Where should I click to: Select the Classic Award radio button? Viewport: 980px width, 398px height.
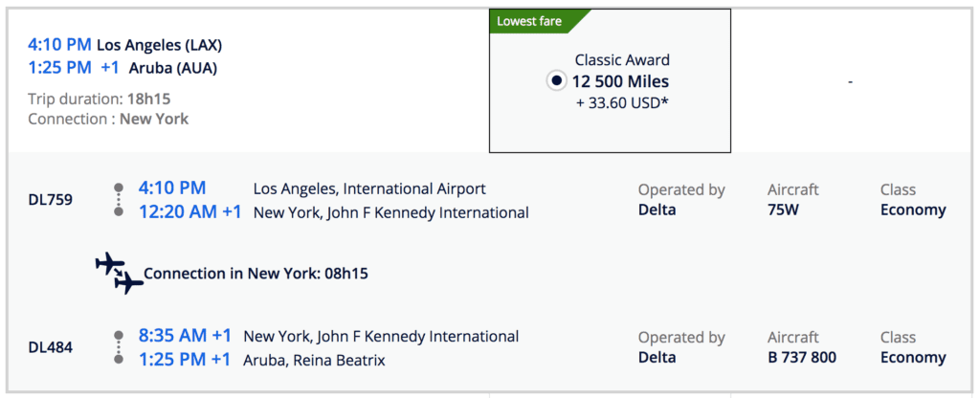(x=557, y=81)
